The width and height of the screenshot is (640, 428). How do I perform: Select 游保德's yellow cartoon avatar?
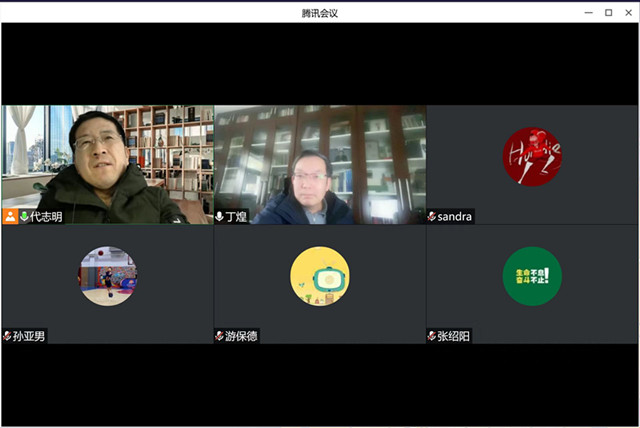[x=320, y=275]
